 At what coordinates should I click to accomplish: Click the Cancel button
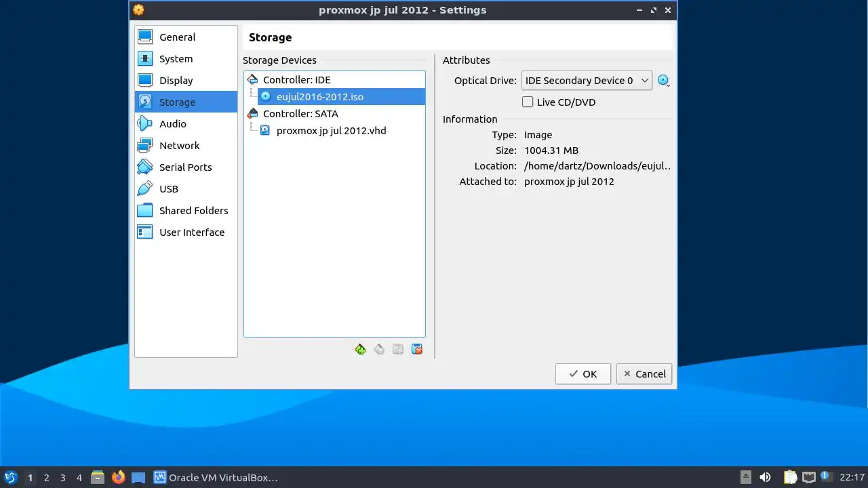click(644, 374)
